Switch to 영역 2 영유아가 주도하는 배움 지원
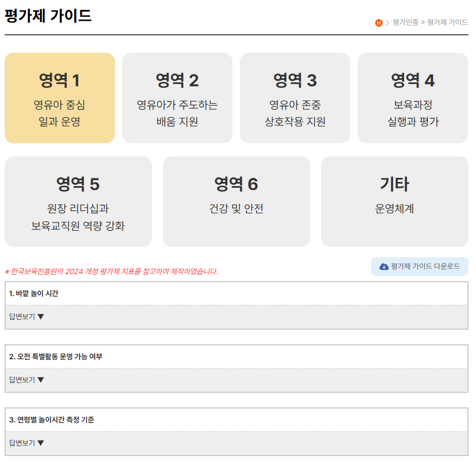Viewport: 476px width, 463px height. click(x=177, y=98)
